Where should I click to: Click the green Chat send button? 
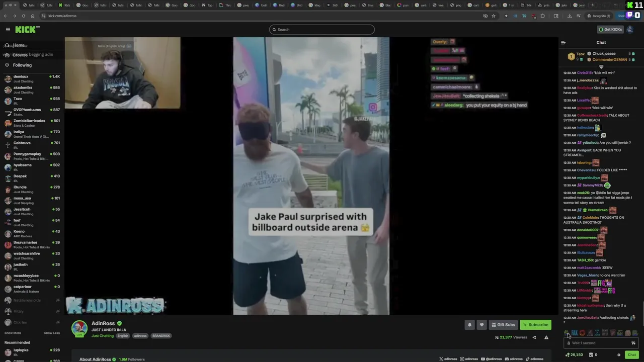coord(631,355)
